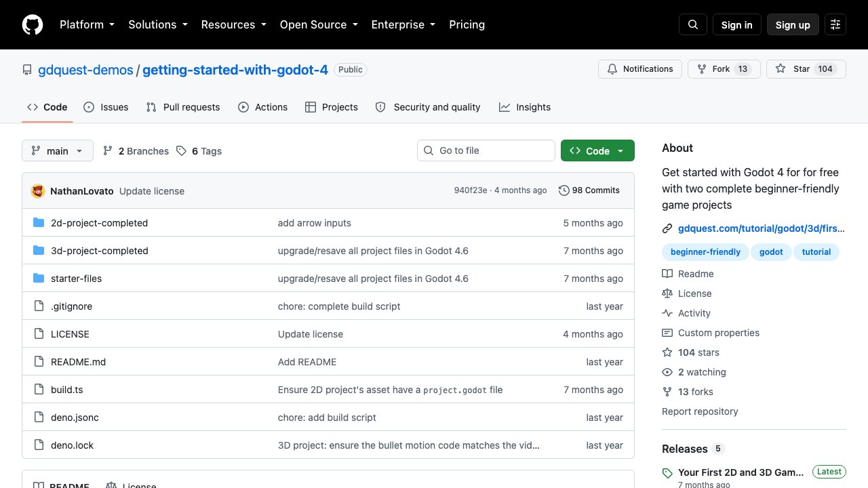
Task: Open the main branch selector dropdown
Action: click(x=58, y=150)
